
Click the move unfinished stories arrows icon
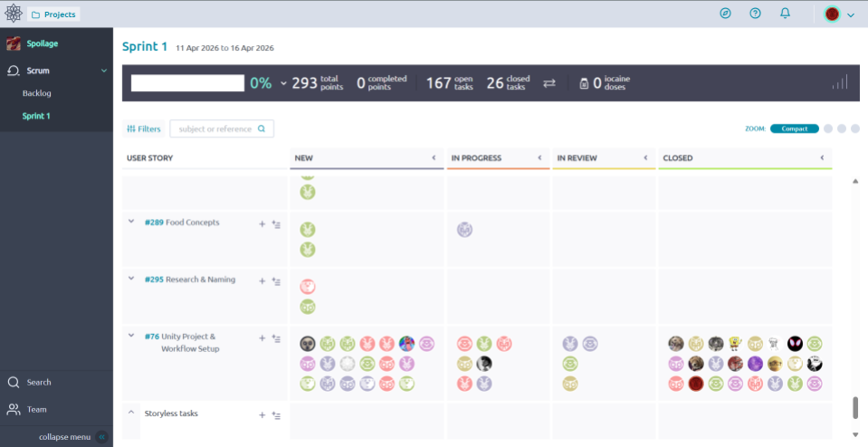549,83
